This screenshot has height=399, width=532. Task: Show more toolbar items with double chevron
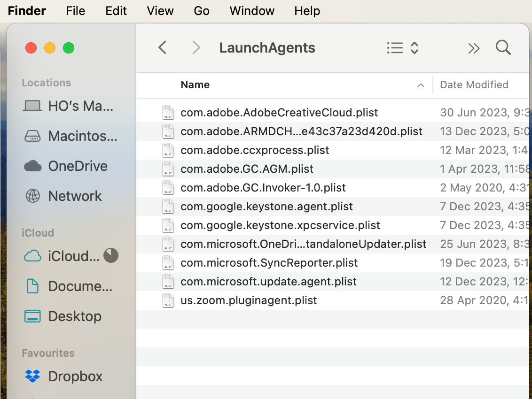(474, 48)
